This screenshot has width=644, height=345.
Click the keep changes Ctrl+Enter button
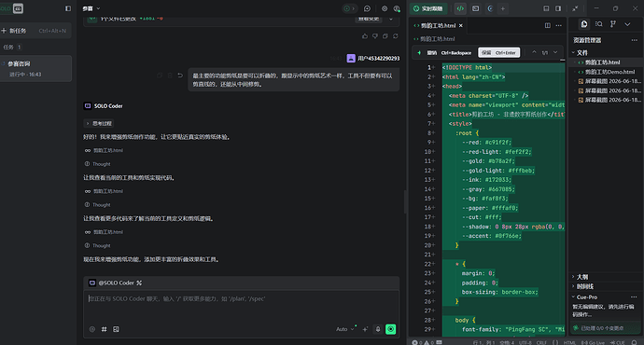click(499, 52)
